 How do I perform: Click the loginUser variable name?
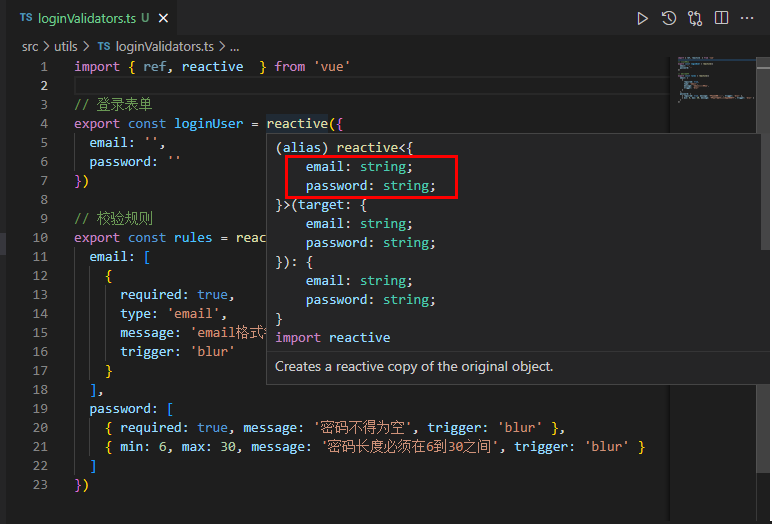pos(209,123)
